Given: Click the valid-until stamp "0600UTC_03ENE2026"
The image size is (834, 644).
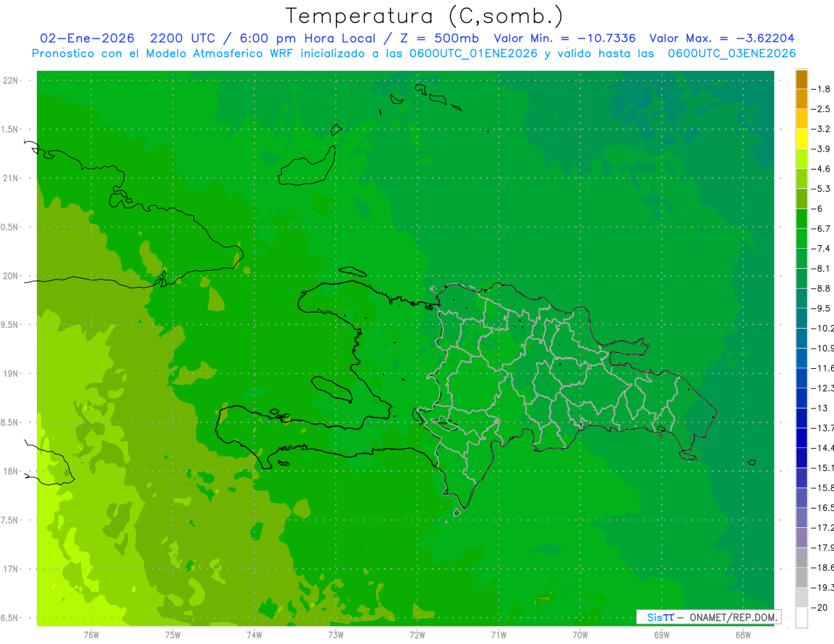Looking at the screenshot, I should pos(732,53).
